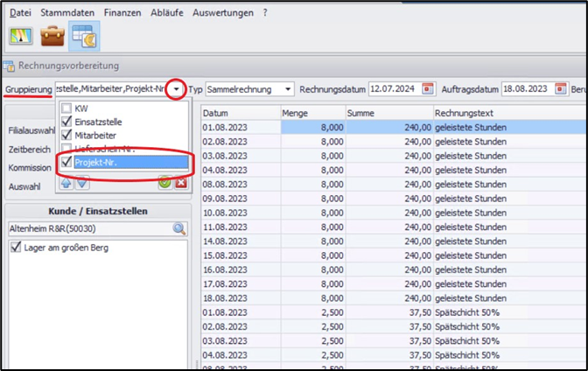The height and width of the screenshot is (371, 588).
Task: Move grouping item up with blue arrow
Action: click(x=66, y=183)
